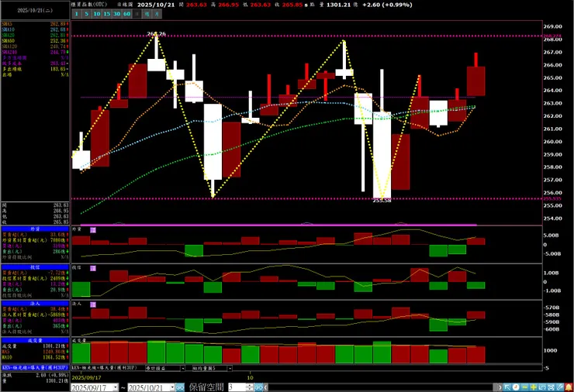Click the SMA120 legend row
This screenshot has width=574, height=392.
pos(35,46)
